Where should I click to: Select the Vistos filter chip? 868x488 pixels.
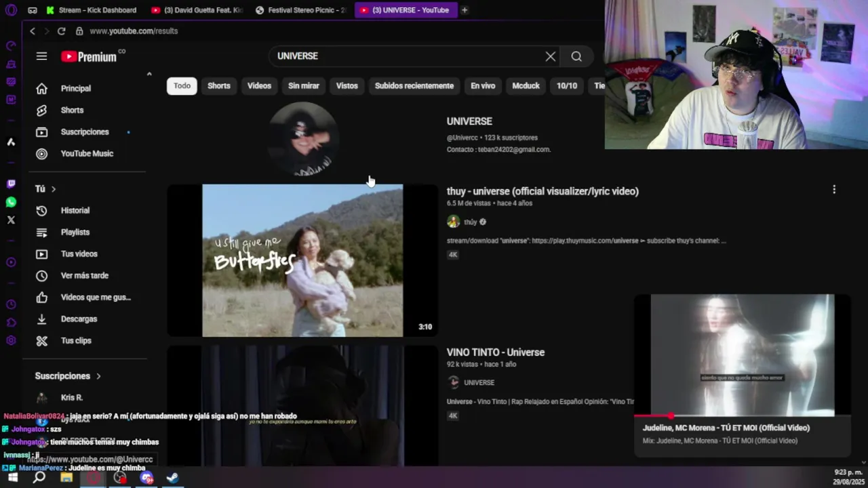(x=347, y=85)
